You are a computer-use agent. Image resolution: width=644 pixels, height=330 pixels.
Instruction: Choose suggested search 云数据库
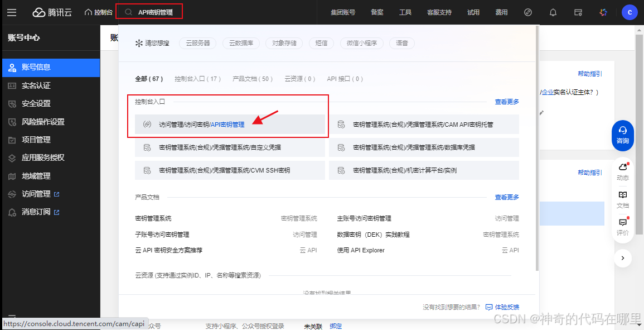241,43
